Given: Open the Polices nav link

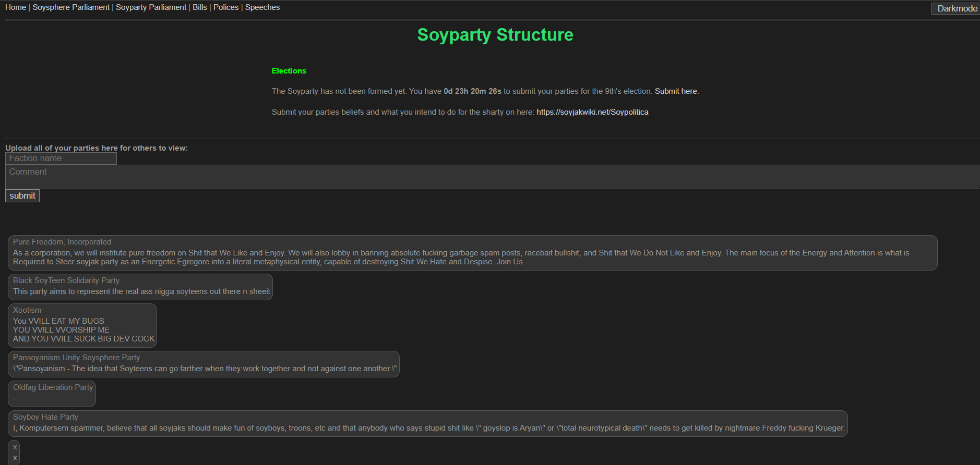Looking at the screenshot, I should point(226,7).
